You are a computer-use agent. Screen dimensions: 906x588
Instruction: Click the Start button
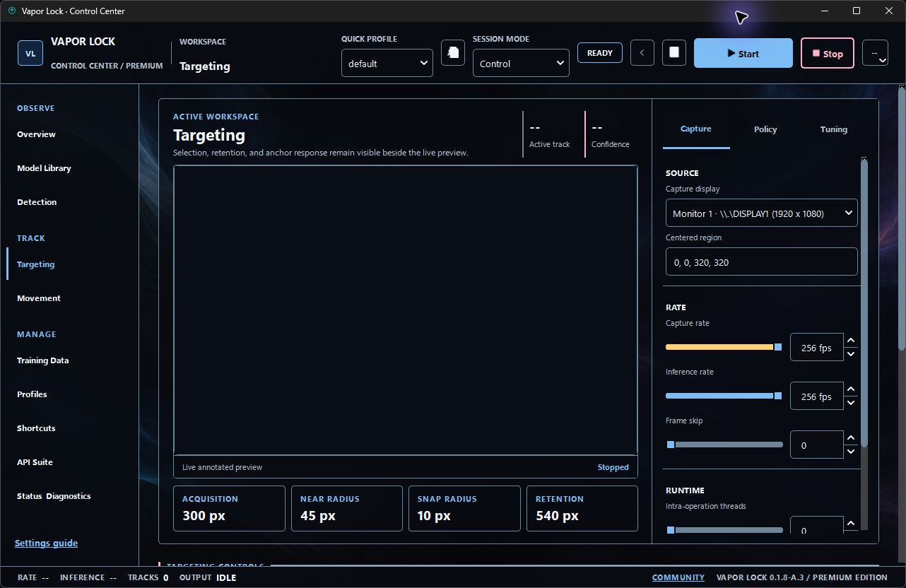pyautogui.click(x=743, y=53)
